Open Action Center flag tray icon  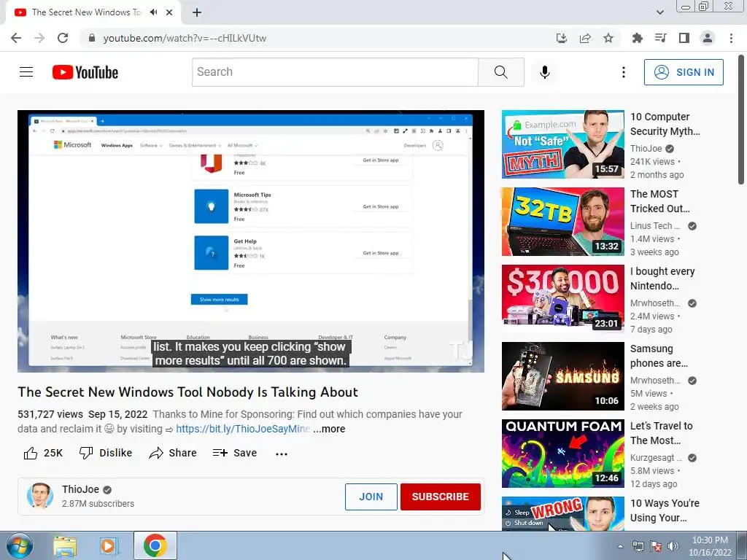pos(656,546)
